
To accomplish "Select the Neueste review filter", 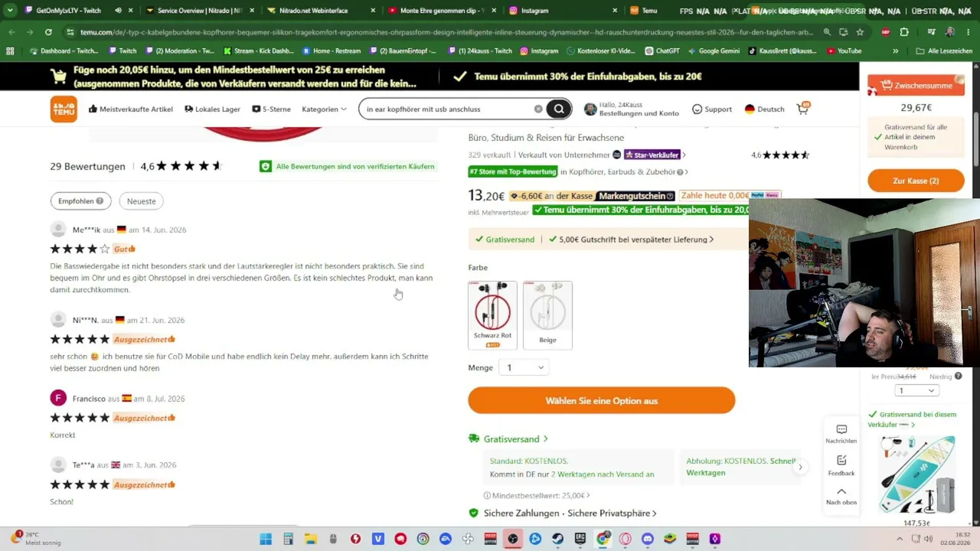I will (x=141, y=201).
